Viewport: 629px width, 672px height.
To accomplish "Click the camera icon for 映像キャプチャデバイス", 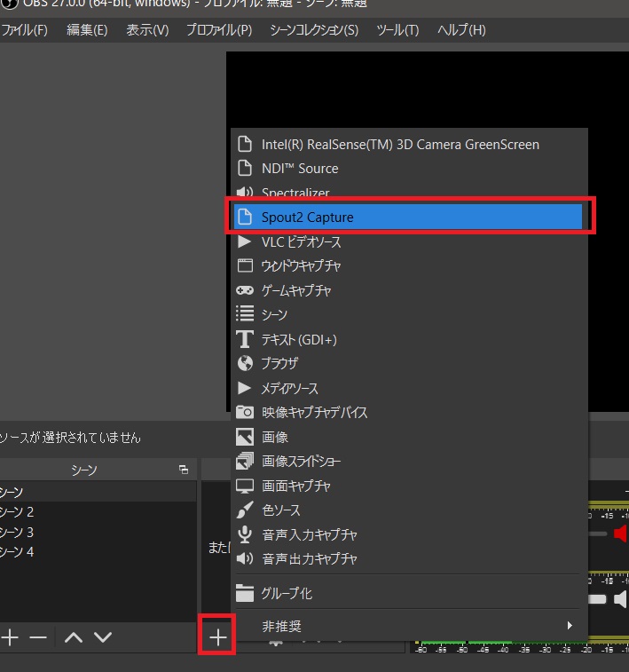I will click(x=245, y=412).
